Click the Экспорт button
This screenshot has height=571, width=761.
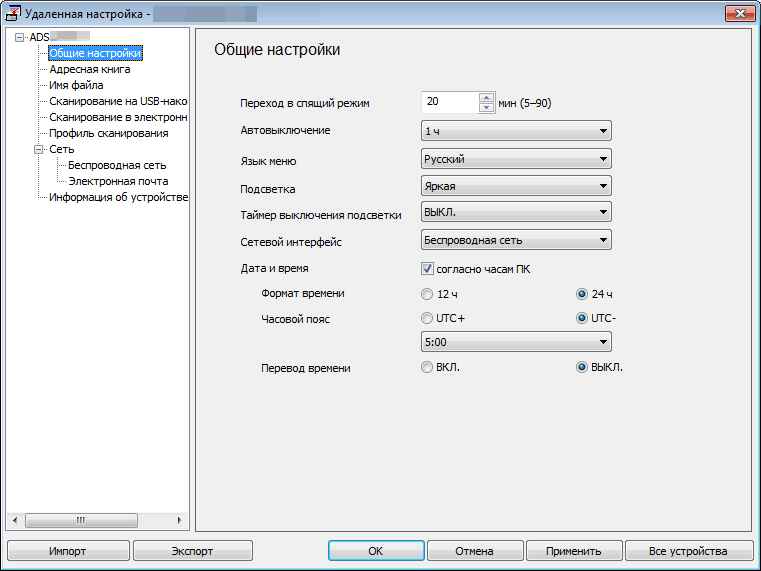point(193,551)
